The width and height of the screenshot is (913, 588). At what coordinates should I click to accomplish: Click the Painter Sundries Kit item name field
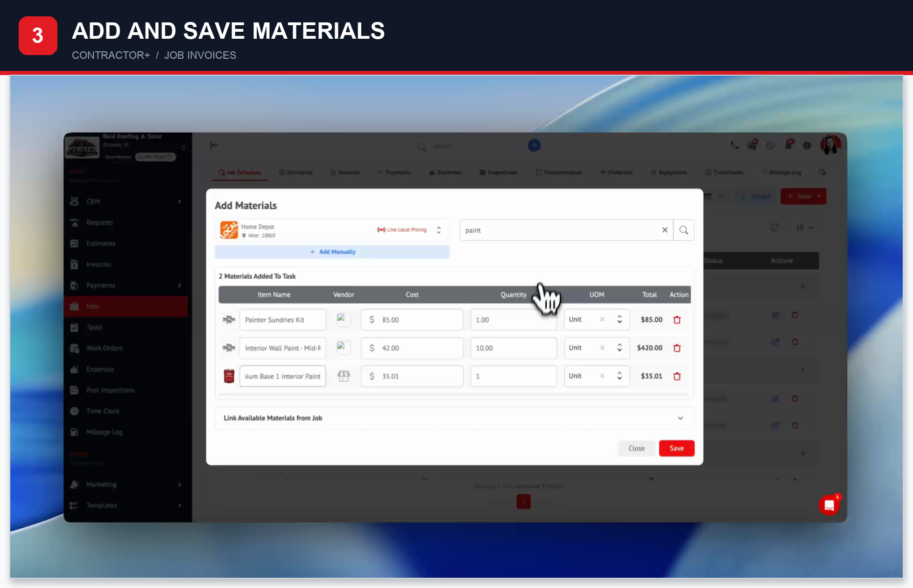[x=282, y=320]
